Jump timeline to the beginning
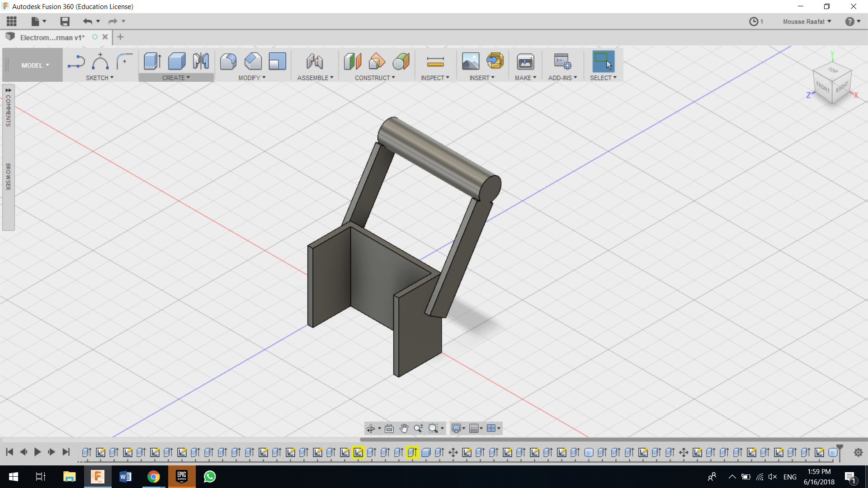The image size is (868, 488). (x=9, y=452)
